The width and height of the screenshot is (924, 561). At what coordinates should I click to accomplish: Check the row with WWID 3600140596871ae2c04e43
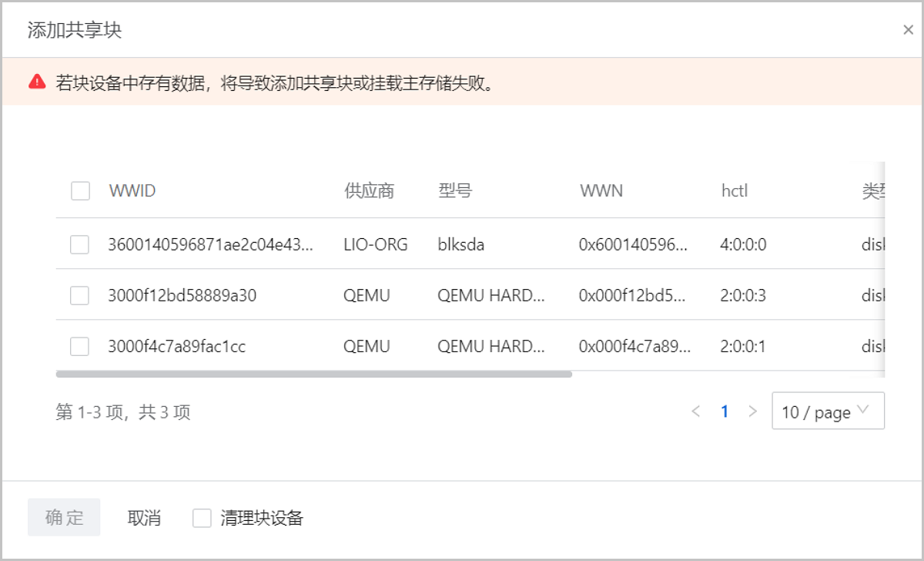[80, 245]
